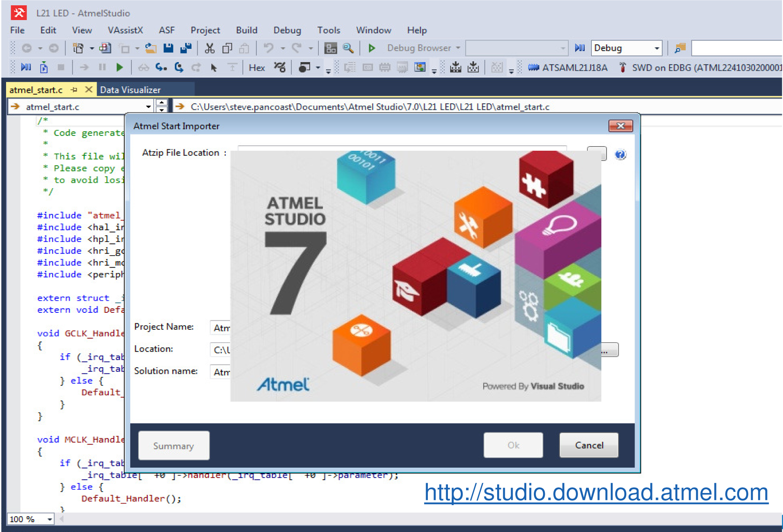
Task: Click the help question mark icon
Action: click(x=620, y=154)
